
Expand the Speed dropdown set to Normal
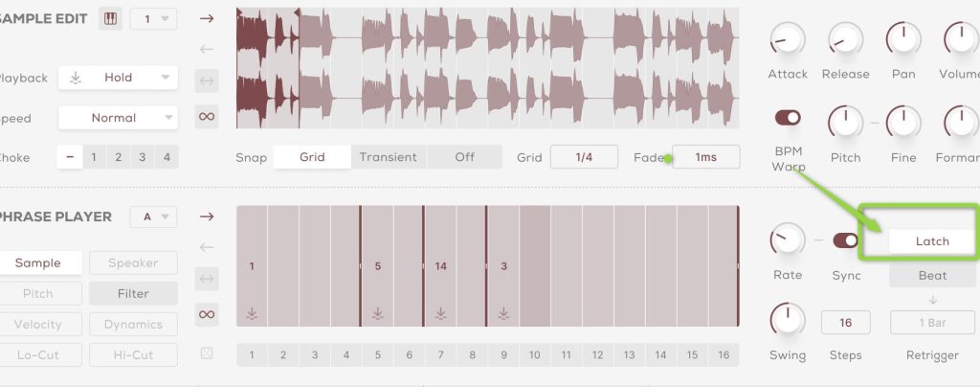click(118, 118)
